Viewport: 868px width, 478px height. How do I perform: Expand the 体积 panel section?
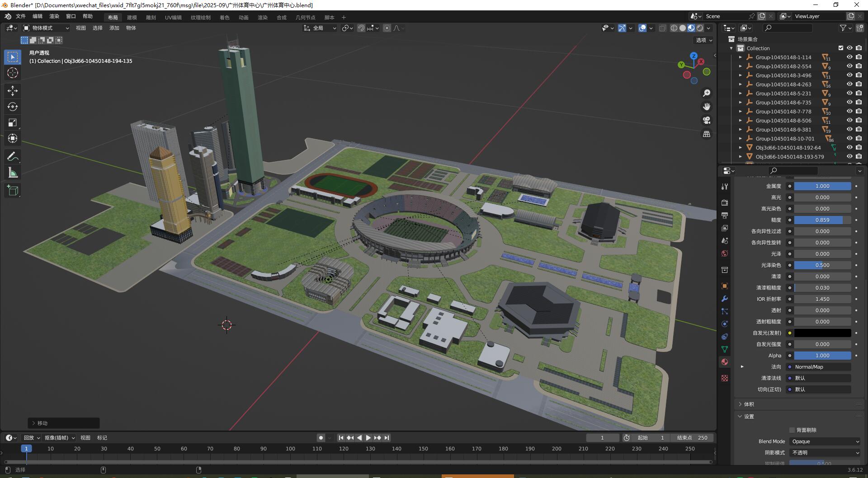[749, 404]
